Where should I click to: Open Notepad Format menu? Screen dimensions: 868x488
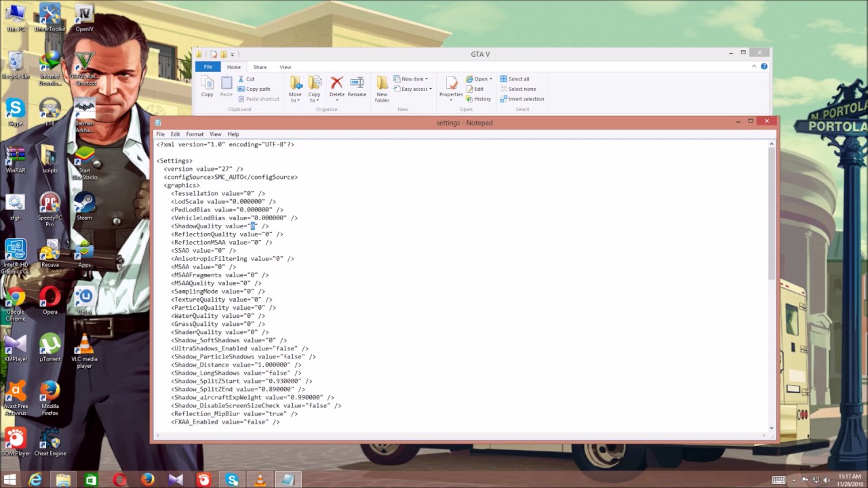click(x=195, y=134)
